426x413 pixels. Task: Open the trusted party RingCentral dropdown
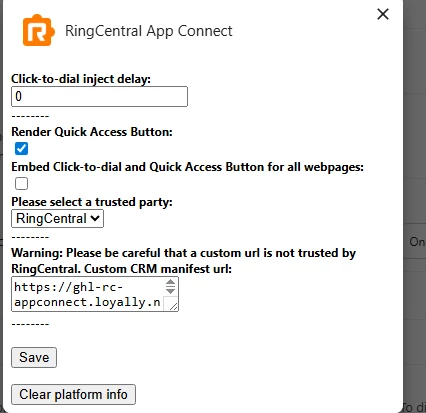coord(57,219)
